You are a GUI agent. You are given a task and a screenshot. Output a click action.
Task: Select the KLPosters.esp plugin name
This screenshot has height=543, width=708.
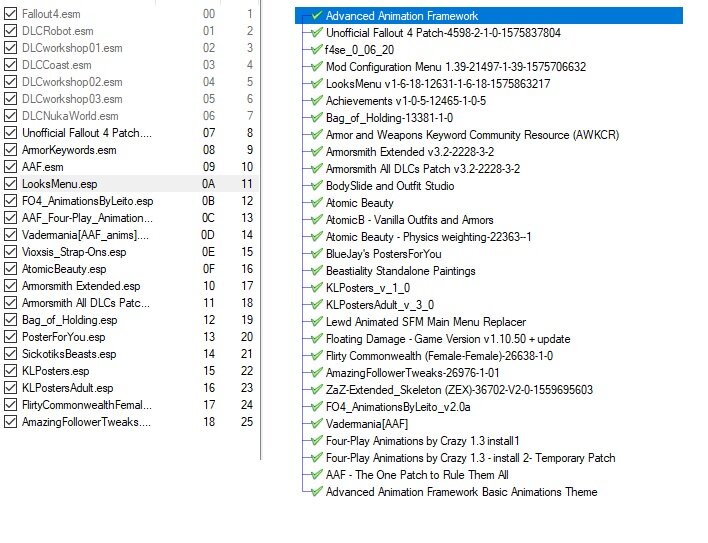tap(56, 371)
